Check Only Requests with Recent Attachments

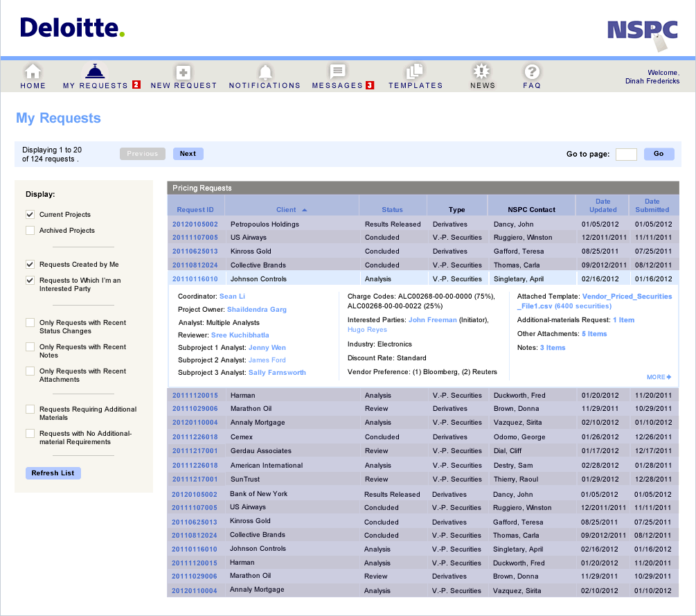(x=30, y=371)
